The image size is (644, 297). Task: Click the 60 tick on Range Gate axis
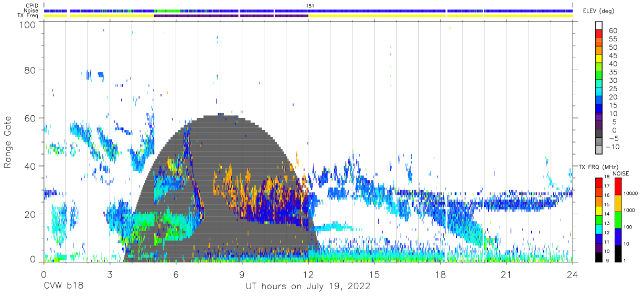30,118
